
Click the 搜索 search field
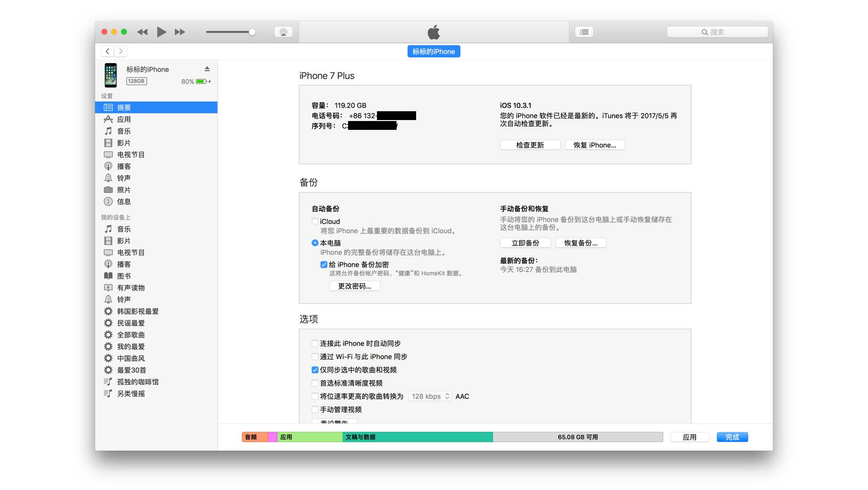[x=717, y=32]
